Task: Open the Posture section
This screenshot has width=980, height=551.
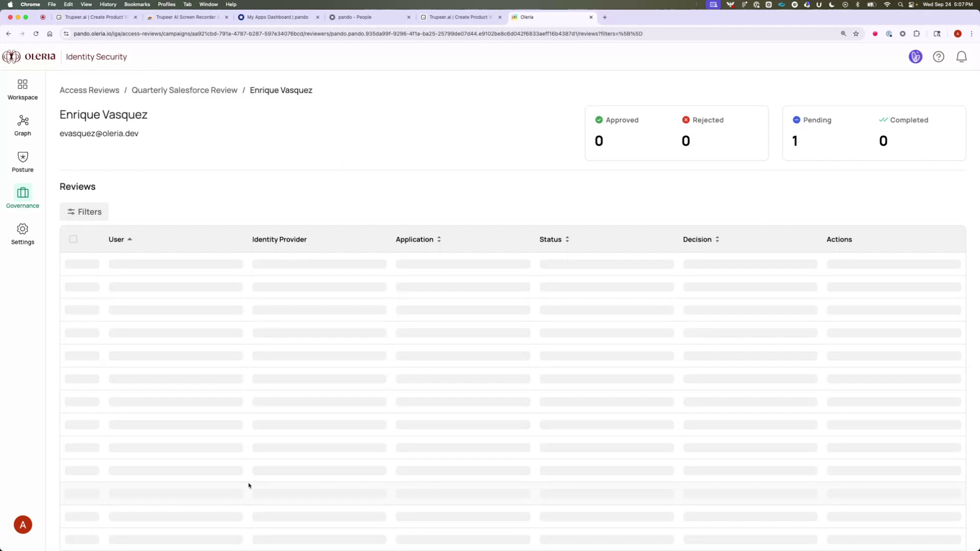Action: click(x=22, y=161)
